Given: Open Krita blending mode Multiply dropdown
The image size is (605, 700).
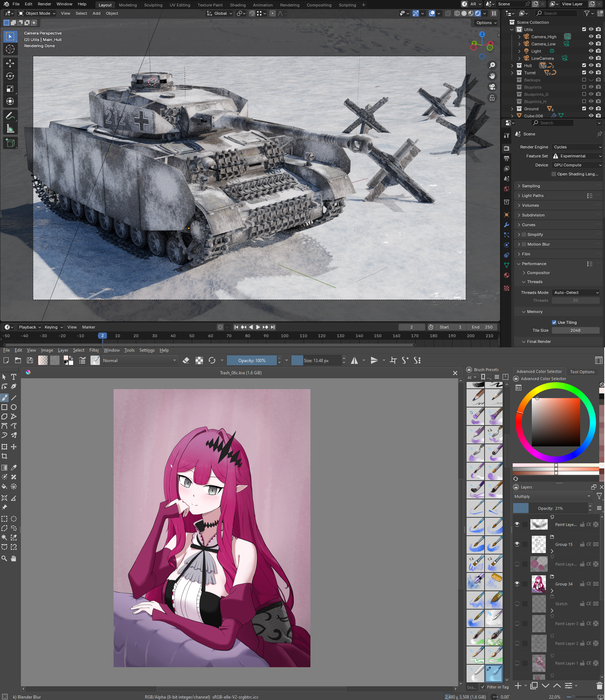Looking at the screenshot, I should pyautogui.click(x=552, y=496).
